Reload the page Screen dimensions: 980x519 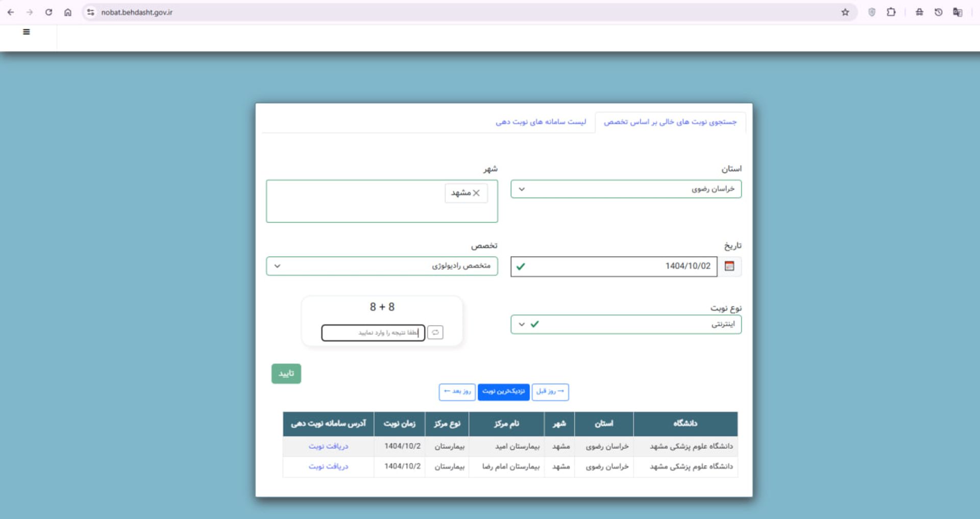(48, 12)
